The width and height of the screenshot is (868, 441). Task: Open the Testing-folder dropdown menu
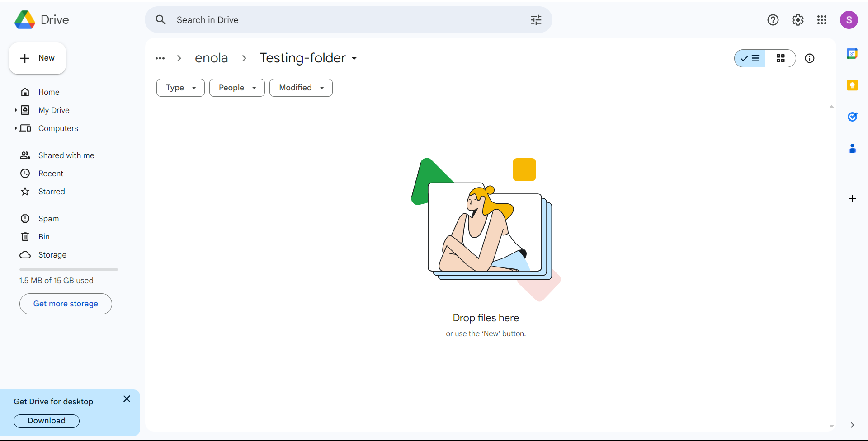354,58
